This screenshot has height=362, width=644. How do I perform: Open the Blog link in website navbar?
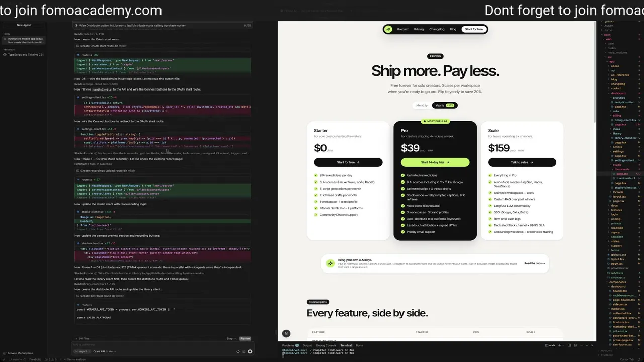[453, 29]
